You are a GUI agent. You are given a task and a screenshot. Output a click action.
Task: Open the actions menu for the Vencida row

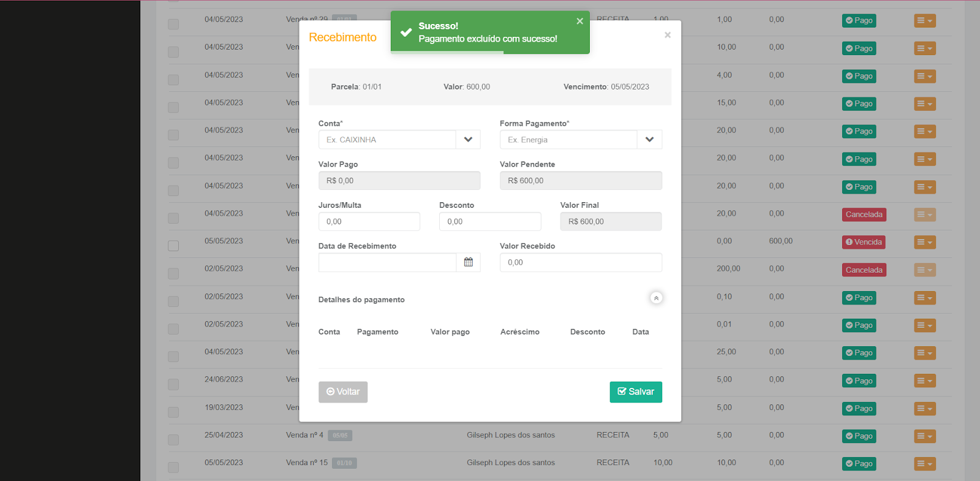(924, 242)
